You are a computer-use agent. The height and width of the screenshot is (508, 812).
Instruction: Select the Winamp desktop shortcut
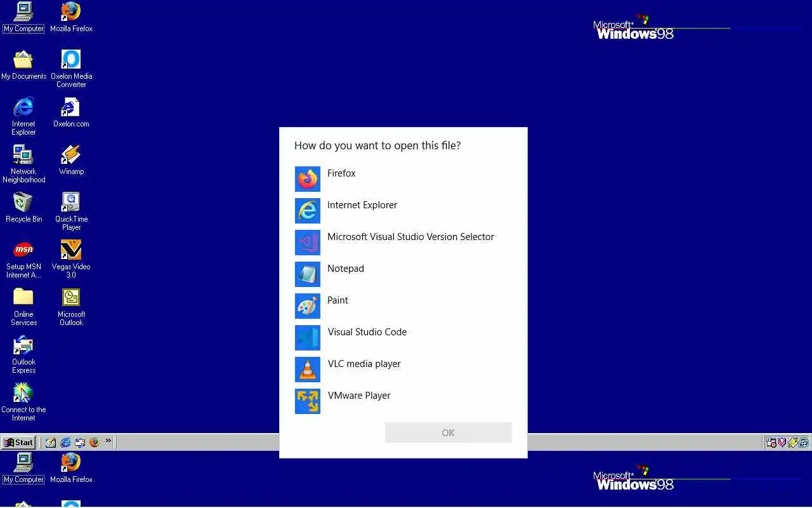(x=71, y=160)
